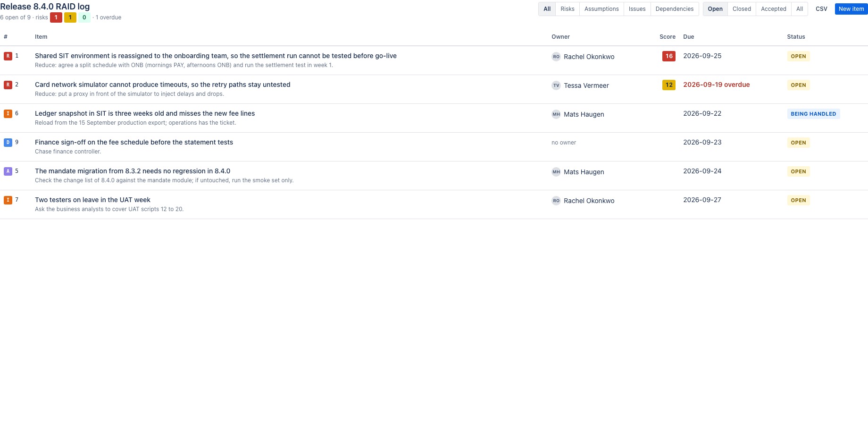Click the assumption type icon for item 5

click(x=8, y=171)
